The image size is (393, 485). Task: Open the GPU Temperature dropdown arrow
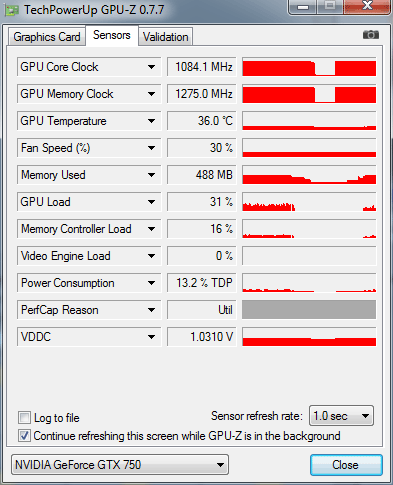coord(151,121)
